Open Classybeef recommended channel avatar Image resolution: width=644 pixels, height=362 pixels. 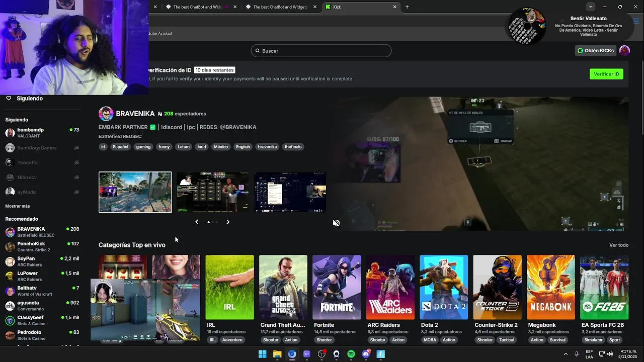(x=10, y=320)
